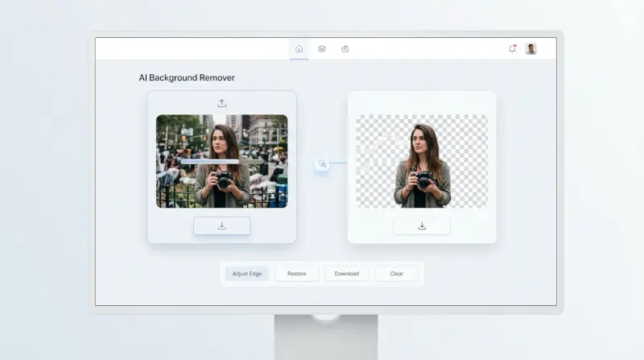Click the Download text button
Viewport: 644px width, 360px height.
347,274
